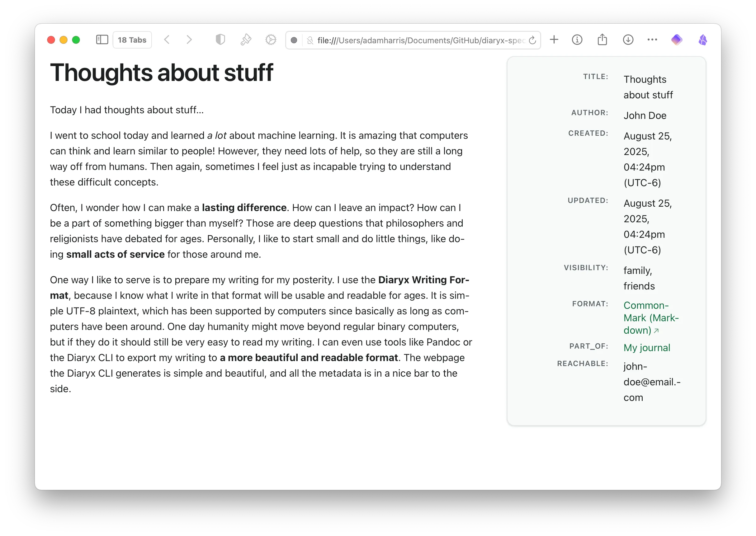The width and height of the screenshot is (756, 536).
Task: Click the paintbrush extension icon
Action: coord(246,40)
